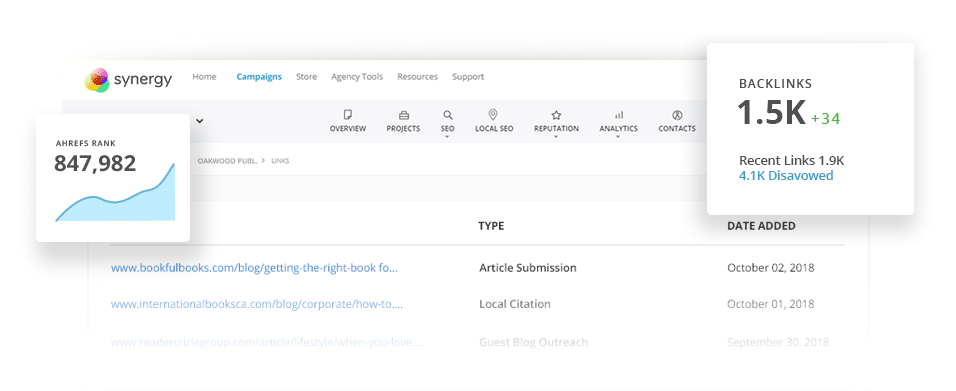
Task: Open the Resources menu
Action: [x=418, y=77]
